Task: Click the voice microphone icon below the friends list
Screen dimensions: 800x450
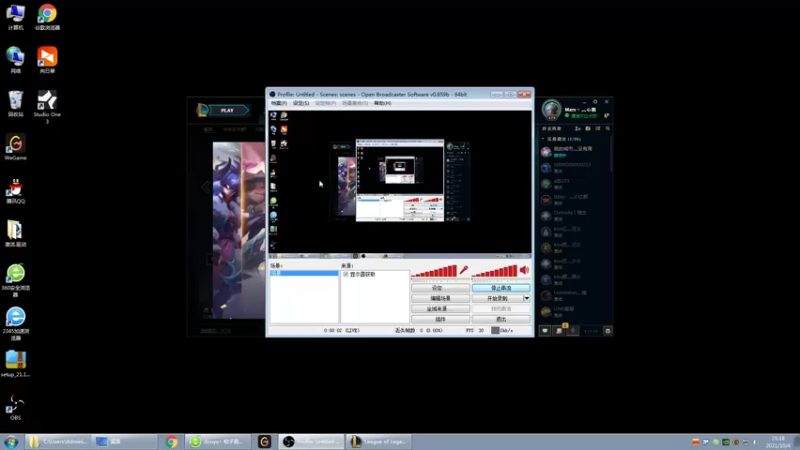Action: click(572, 331)
